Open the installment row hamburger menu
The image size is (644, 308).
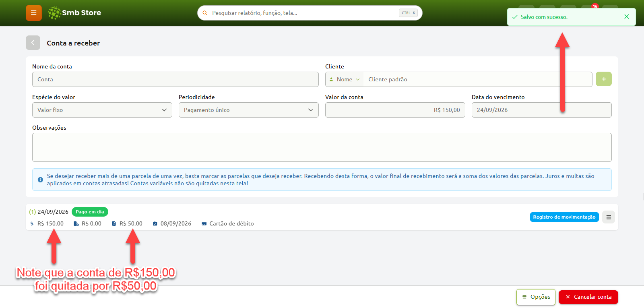click(609, 217)
